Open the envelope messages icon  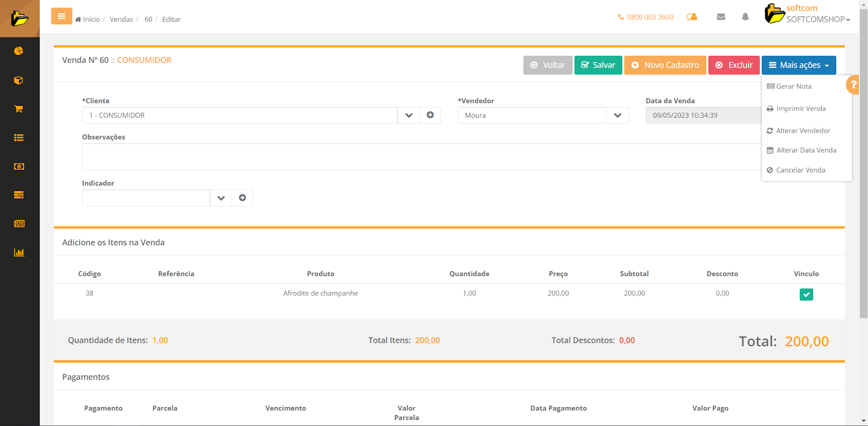pos(720,17)
